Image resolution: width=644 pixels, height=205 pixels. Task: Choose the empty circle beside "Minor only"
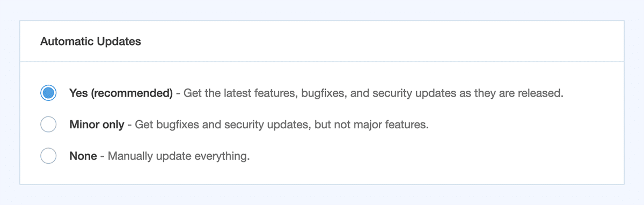pyautogui.click(x=48, y=125)
